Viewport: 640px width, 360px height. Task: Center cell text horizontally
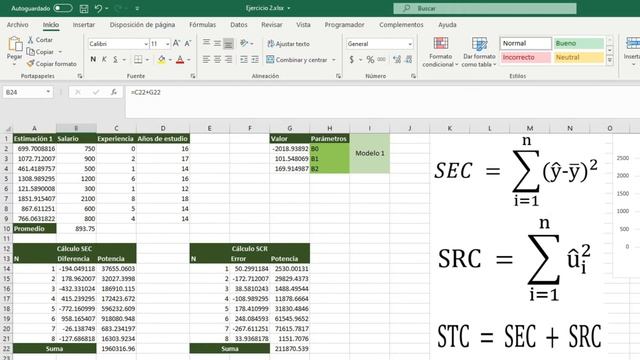click(x=218, y=60)
